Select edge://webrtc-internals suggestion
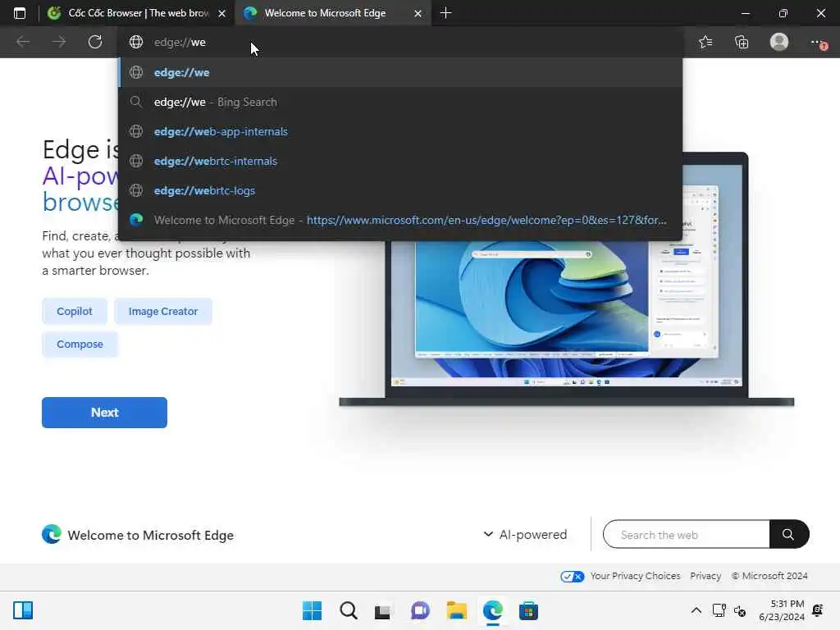Viewport: 840px width, 630px height. click(400, 161)
